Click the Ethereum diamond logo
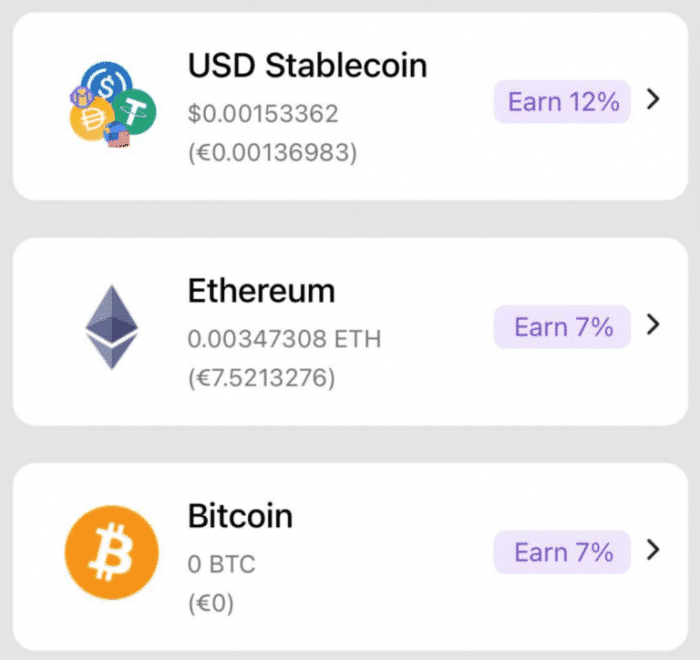This screenshot has width=700, height=660. (x=112, y=327)
